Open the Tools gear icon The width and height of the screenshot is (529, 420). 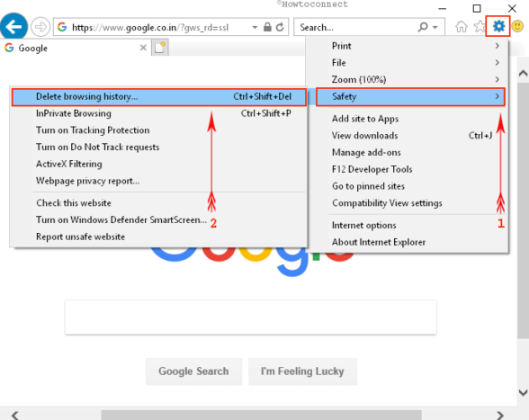click(x=498, y=26)
